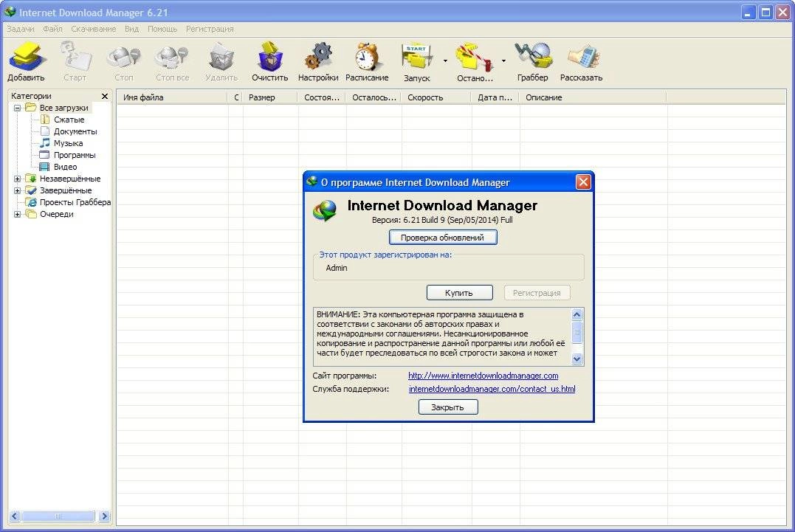Click the Admin registered name text
This screenshot has height=532, width=795.
tap(337, 268)
